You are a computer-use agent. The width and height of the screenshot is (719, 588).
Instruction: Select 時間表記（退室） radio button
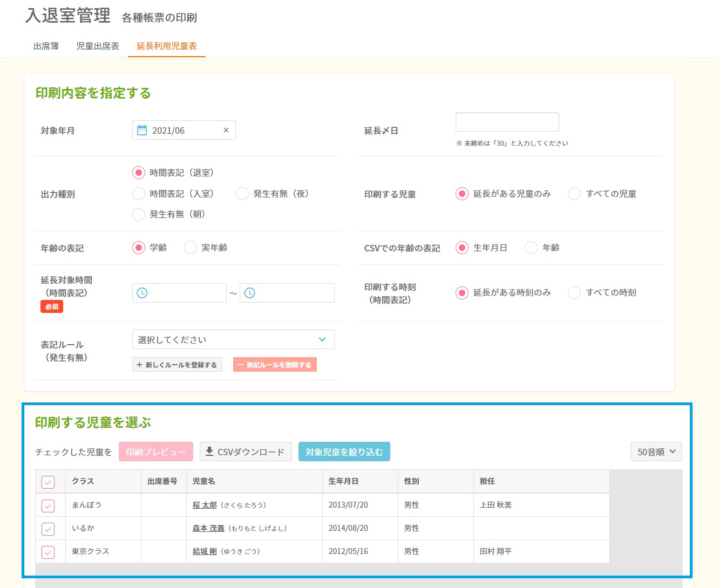pos(139,173)
